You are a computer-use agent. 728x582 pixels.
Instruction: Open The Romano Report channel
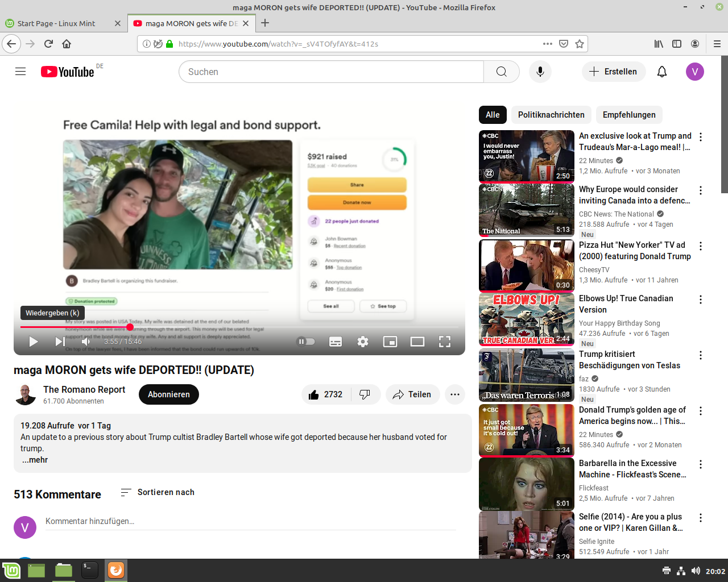84,389
